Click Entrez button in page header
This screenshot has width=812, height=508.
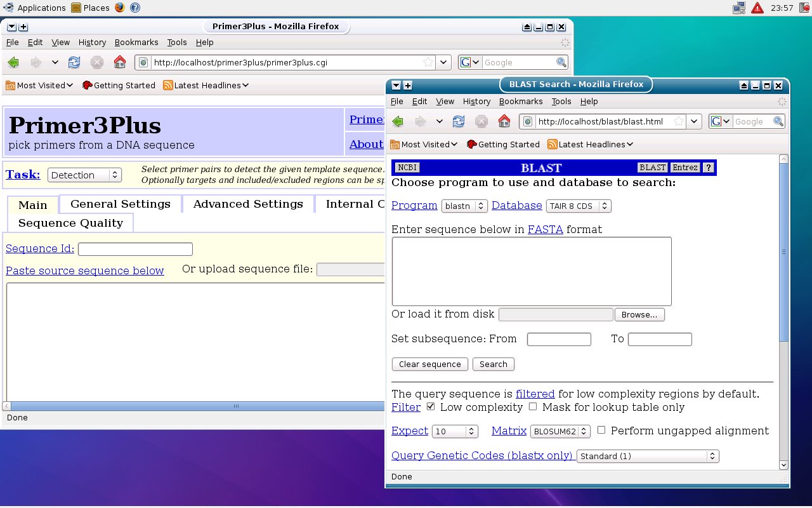point(685,168)
